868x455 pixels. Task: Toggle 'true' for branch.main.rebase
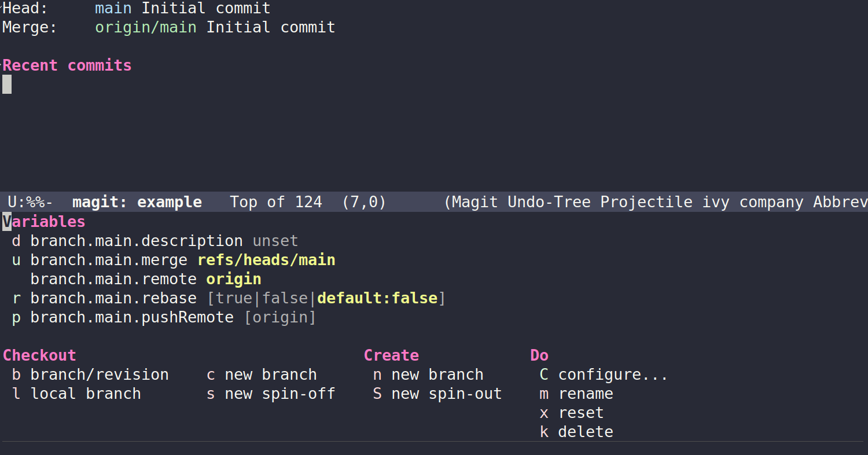tap(234, 298)
